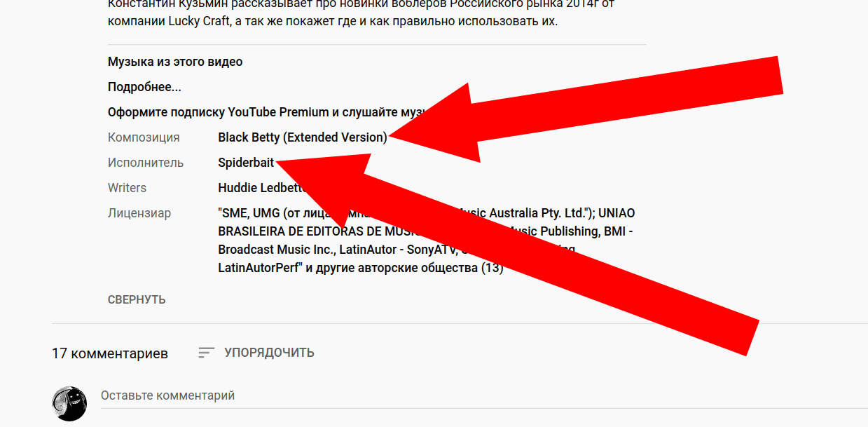Click the 17 комментариев count heading
The width and height of the screenshot is (868, 427).
click(x=110, y=353)
